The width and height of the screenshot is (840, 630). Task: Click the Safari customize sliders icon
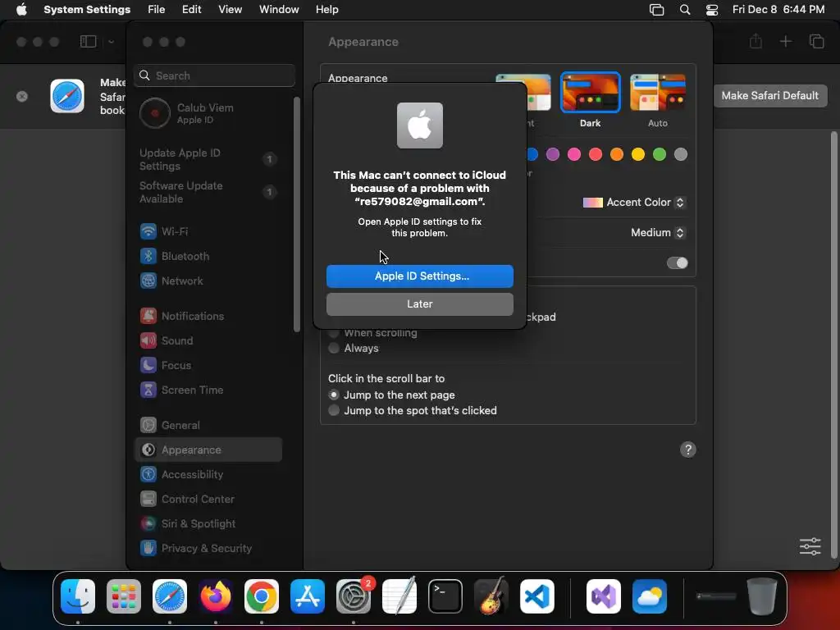(810, 546)
